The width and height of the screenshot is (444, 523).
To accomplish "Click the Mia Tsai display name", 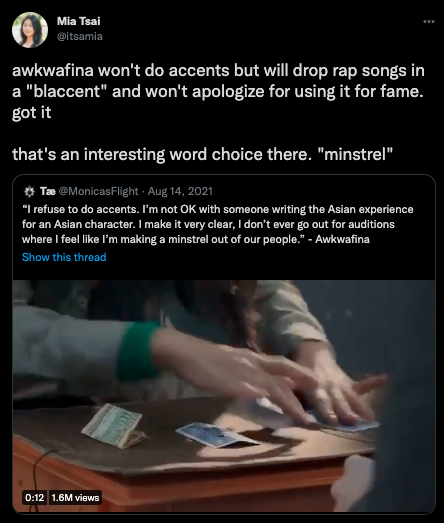I will (x=78, y=21).
